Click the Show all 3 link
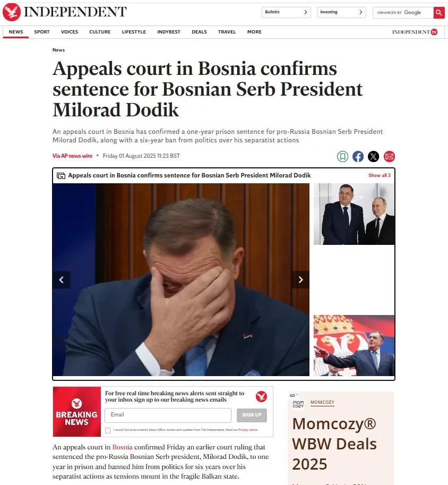The image size is (448, 485). point(380,175)
